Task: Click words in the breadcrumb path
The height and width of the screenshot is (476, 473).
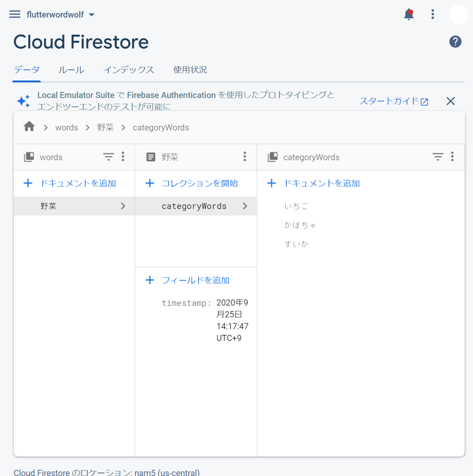Action: click(x=67, y=127)
